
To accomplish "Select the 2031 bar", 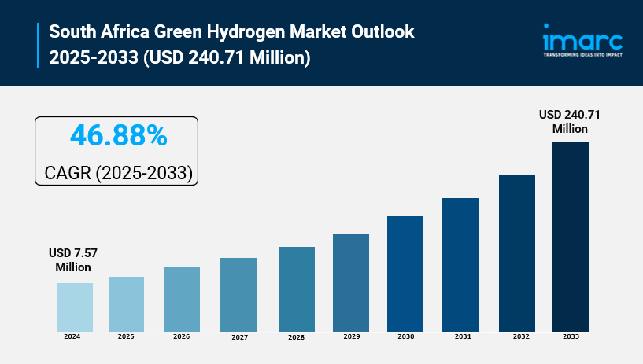I will pos(460,264).
